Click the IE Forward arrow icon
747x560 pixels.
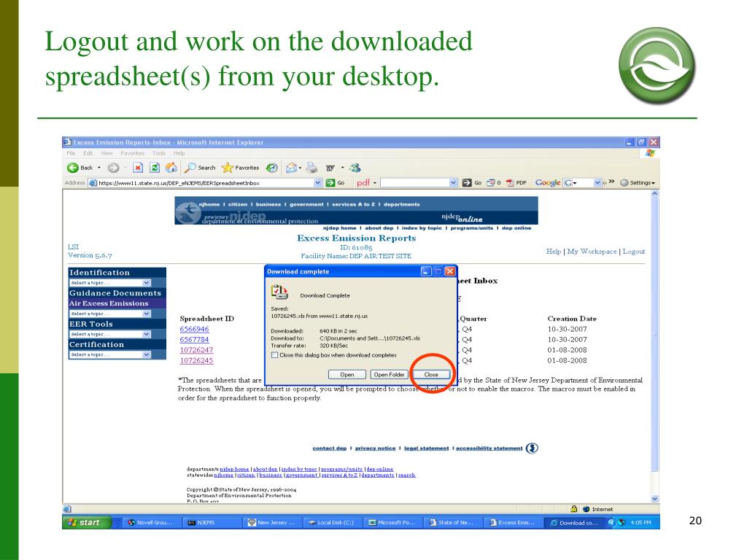[113, 168]
